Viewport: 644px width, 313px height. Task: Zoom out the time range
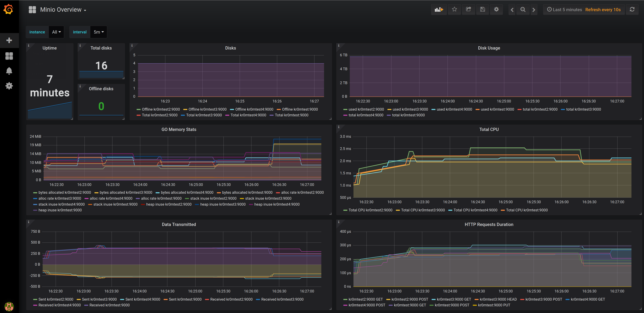[x=523, y=10]
